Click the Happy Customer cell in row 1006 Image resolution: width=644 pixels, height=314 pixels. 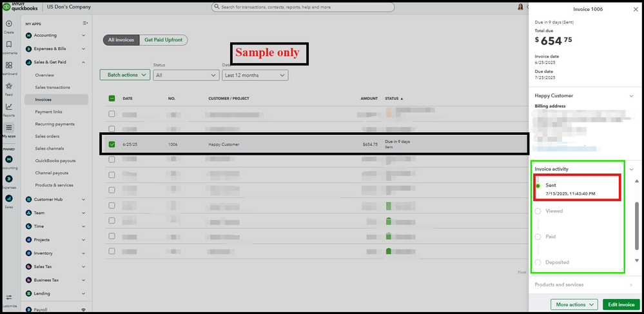click(x=224, y=144)
